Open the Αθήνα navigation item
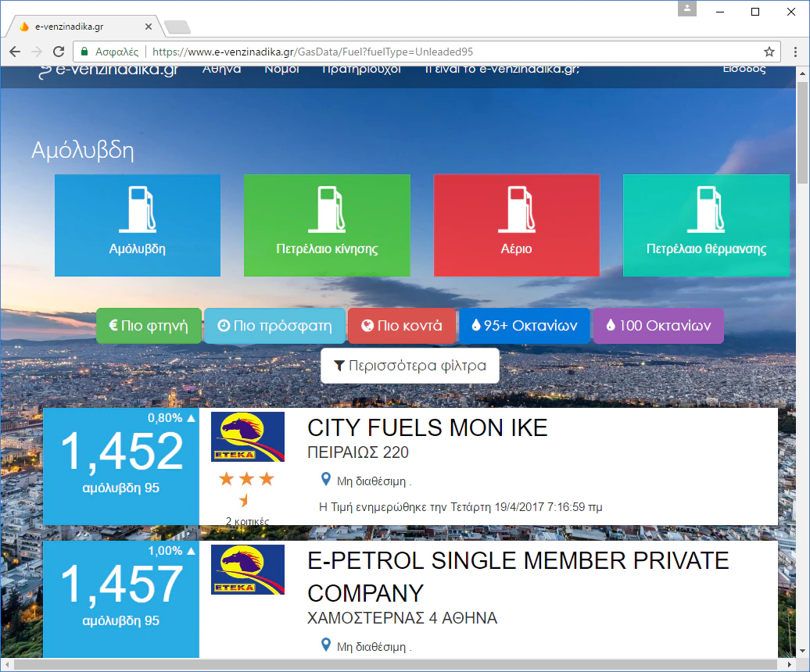Image resolution: width=810 pixels, height=672 pixels. pos(221,70)
